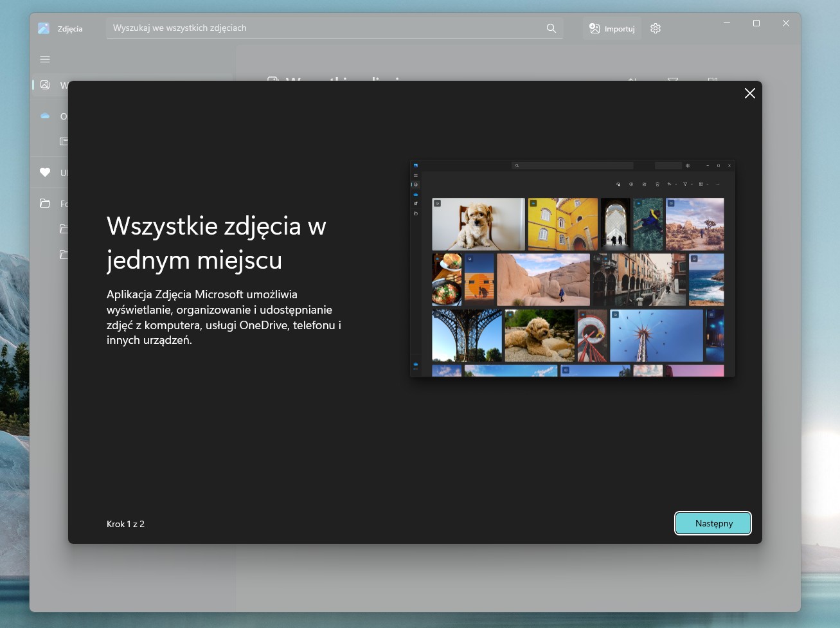Open OneDrive section via the cloud icon

(x=44, y=116)
